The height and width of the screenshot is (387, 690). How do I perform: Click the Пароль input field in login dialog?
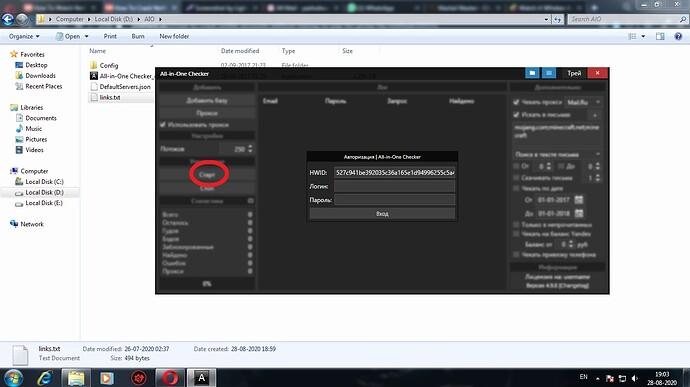pyautogui.click(x=394, y=200)
